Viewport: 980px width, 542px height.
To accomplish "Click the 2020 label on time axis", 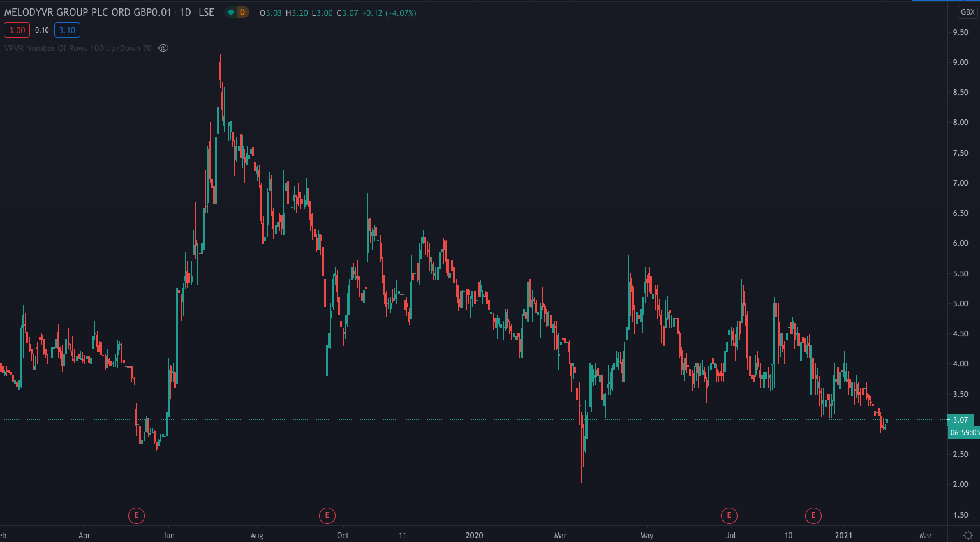I will (x=474, y=536).
